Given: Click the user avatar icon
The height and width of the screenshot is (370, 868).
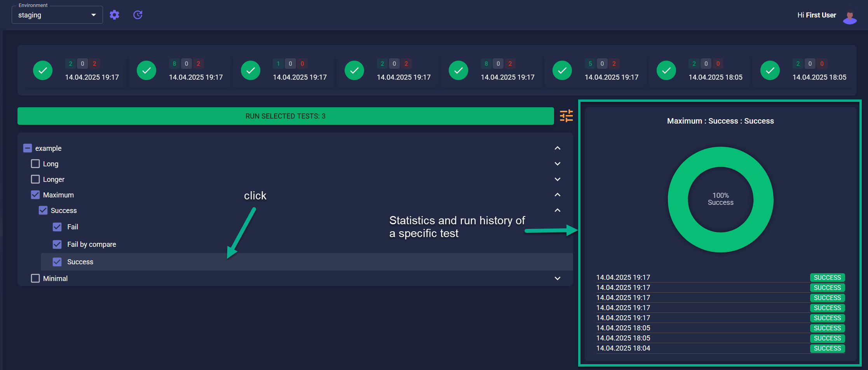Looking at the screenshot, I should [850, 16].
